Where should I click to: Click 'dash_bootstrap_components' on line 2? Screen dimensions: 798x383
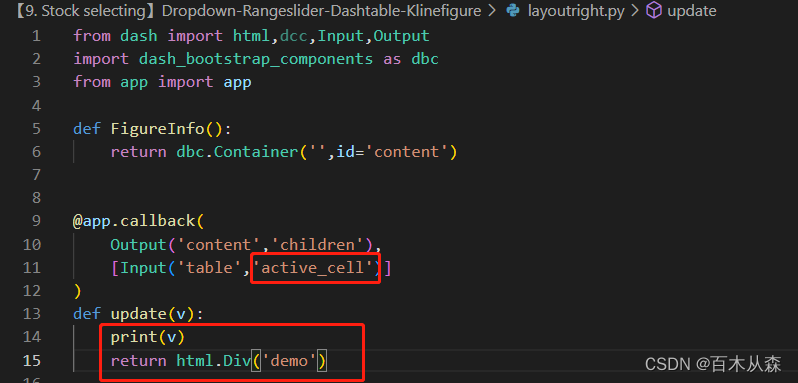[255, 59]
